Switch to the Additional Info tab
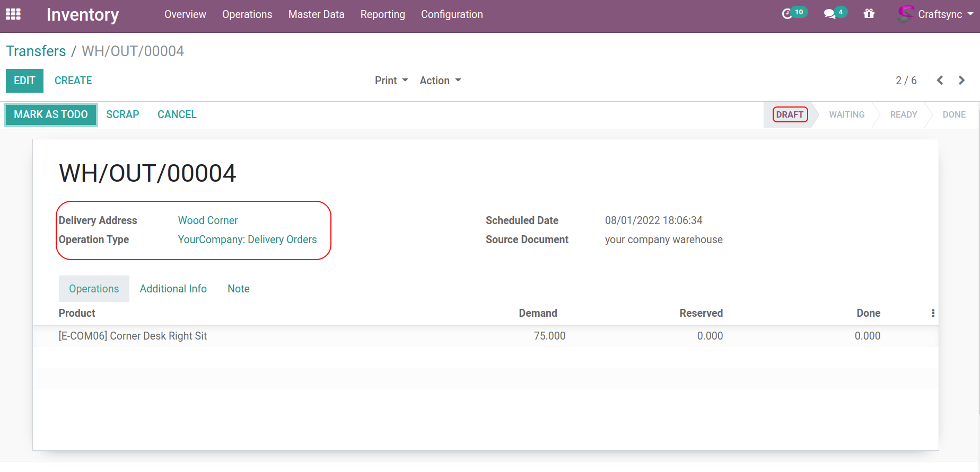 coord(173,289)
